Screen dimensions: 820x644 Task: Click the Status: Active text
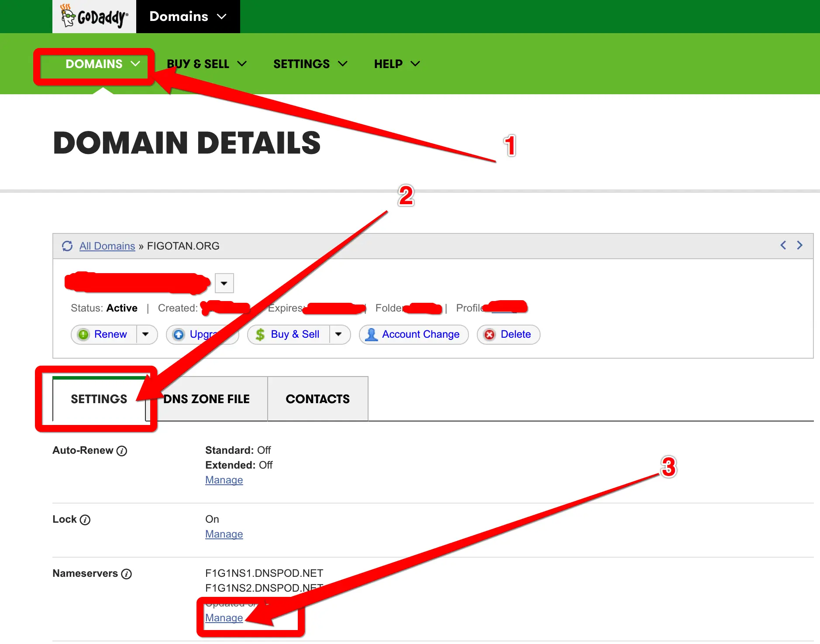[104, 308]
